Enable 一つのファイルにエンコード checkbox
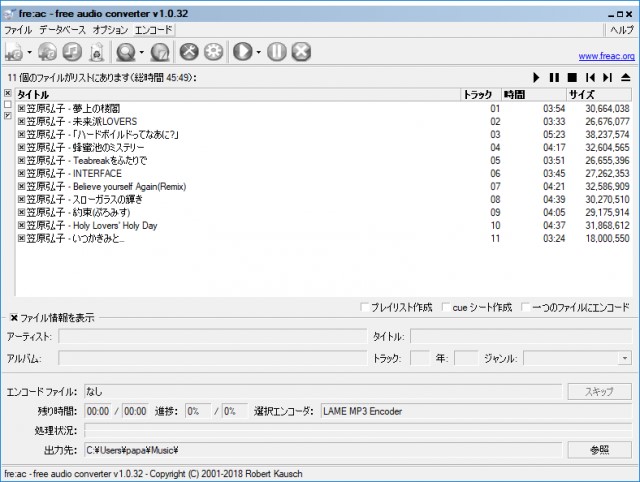Viewport: 640px width, 482px height. pos(526,307)
